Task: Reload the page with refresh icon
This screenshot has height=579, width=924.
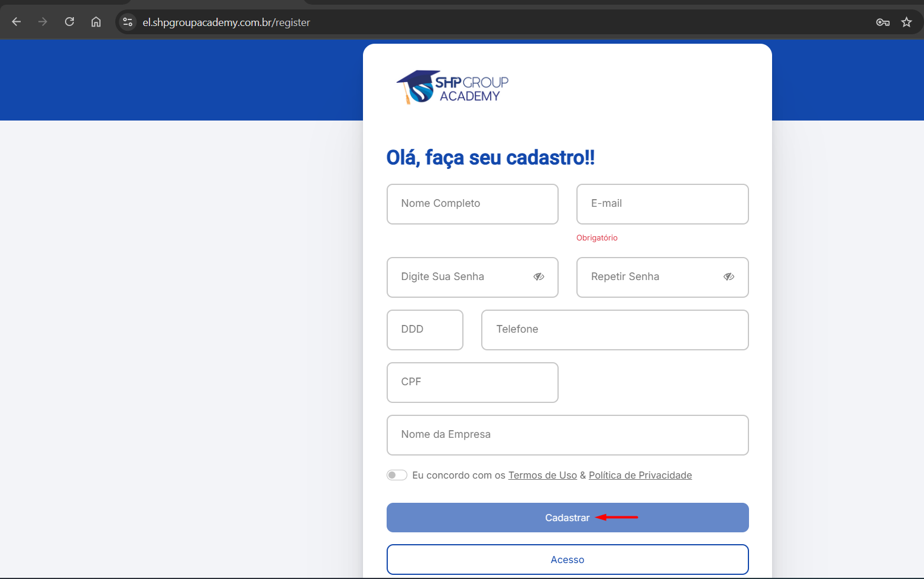Action: 69,22
